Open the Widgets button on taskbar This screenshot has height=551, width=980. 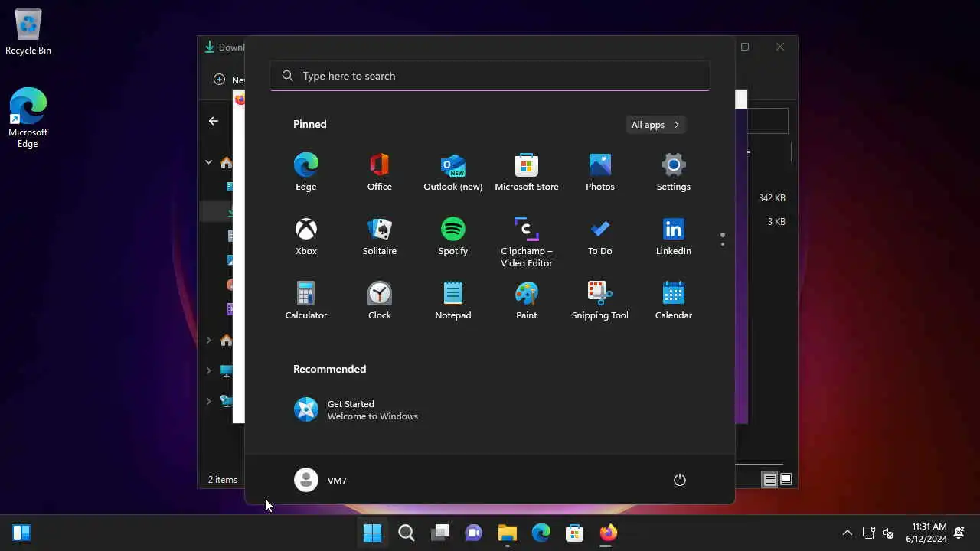21,533
